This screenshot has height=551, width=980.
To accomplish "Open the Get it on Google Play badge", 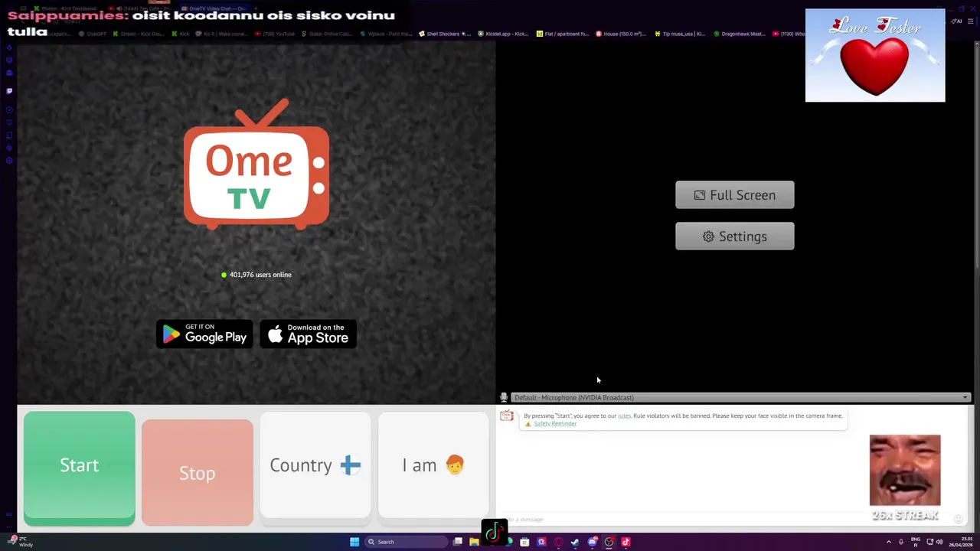I will pos(204,334).
